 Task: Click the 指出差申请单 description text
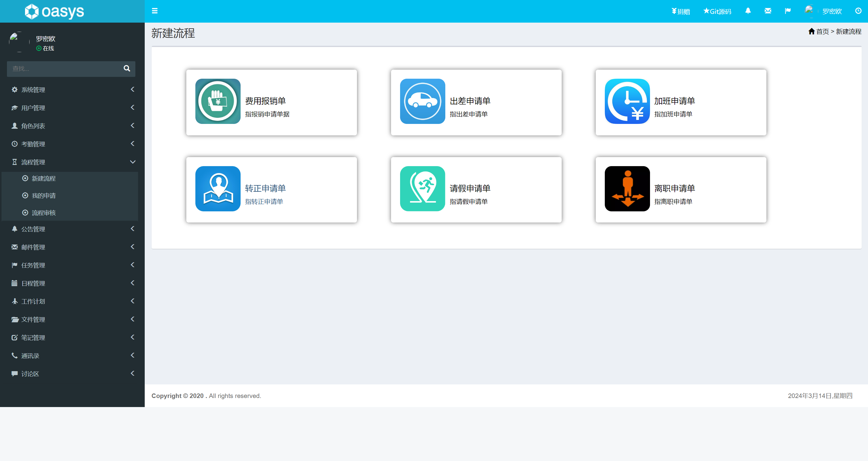[468, 114]
